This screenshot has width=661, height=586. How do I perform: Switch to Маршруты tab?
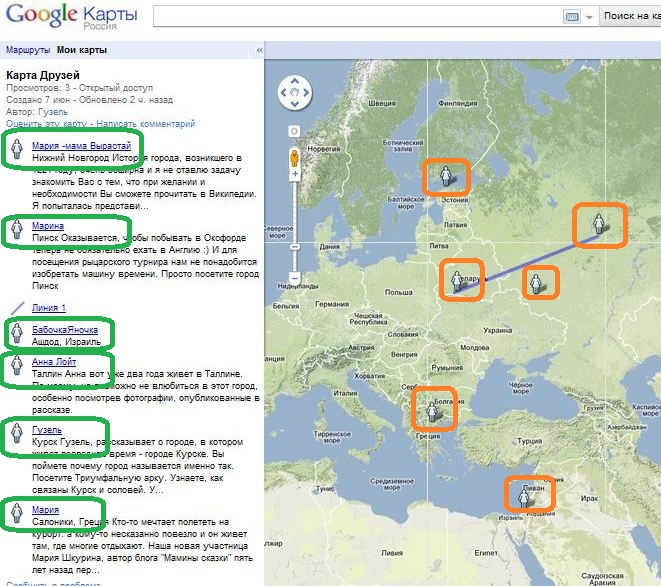[x=28, y=50]
